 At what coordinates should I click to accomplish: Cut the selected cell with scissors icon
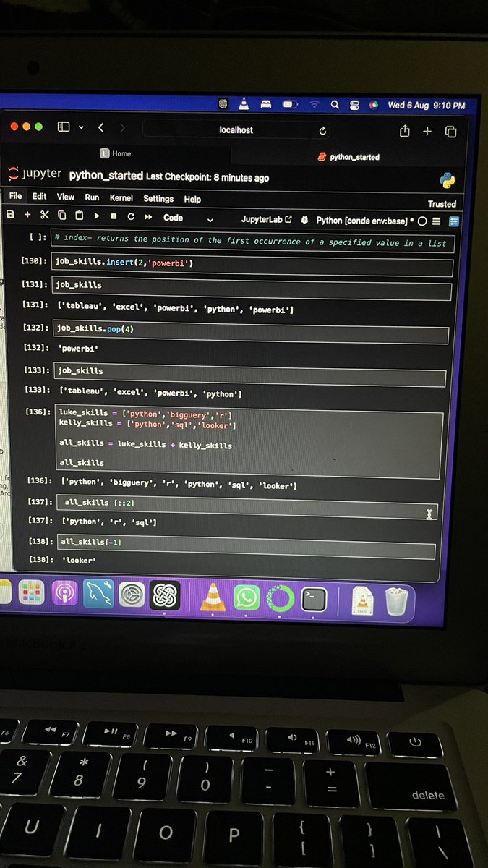tap(44, 215)
